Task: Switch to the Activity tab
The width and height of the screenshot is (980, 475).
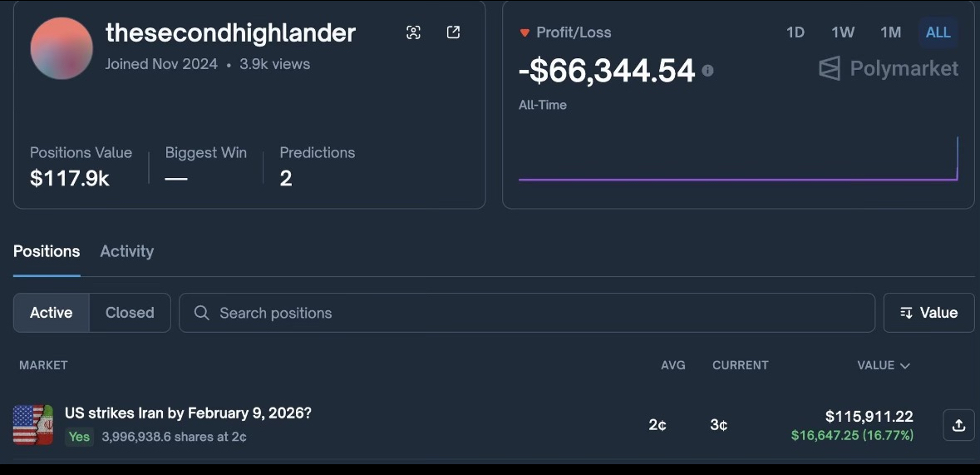Action: (x=126, y=251)
